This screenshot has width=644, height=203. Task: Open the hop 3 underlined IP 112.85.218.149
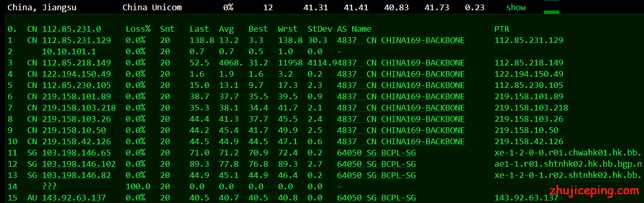click(x=77, y=63)
